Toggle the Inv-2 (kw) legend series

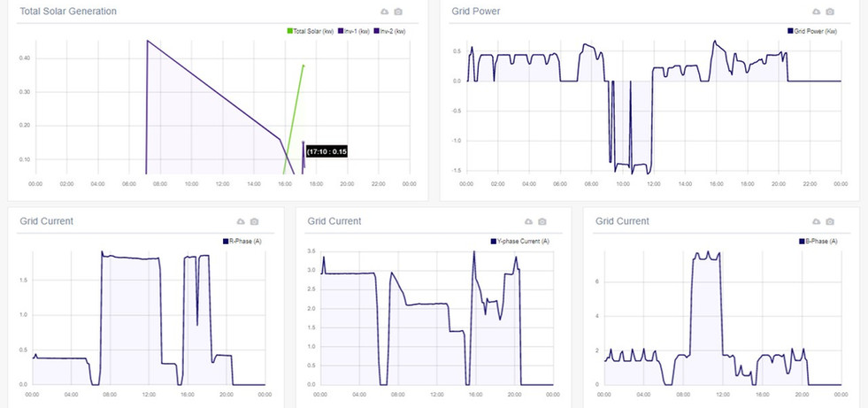[x=389, y=32]
